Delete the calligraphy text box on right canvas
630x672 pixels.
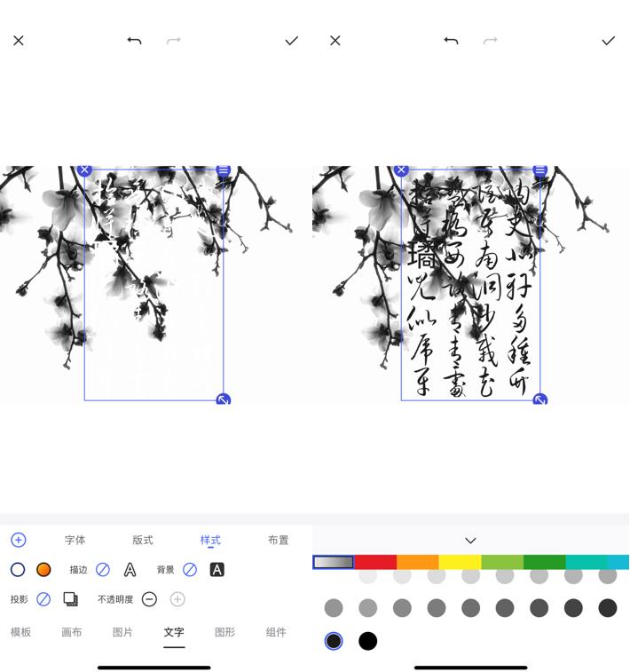[401, 170]
